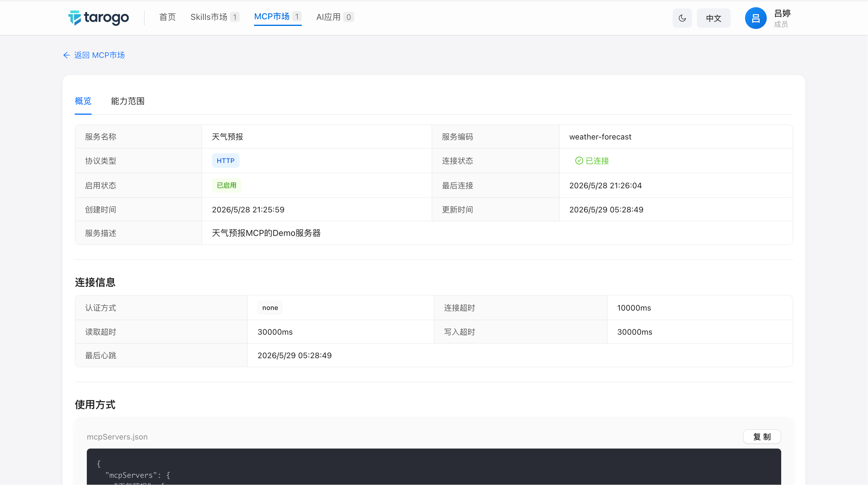Click the HTTP protocol tag

225,161
